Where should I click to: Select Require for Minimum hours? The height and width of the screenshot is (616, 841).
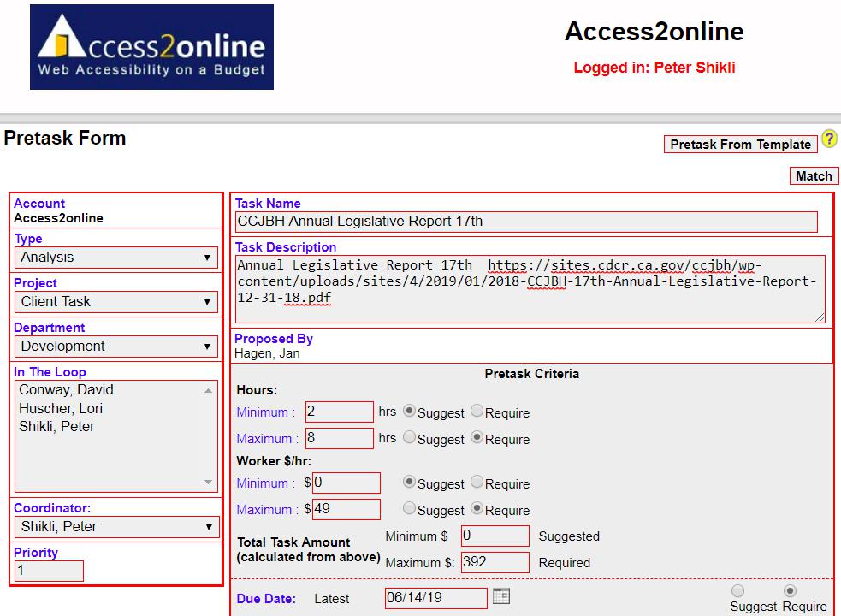pyautogui.click(x=477, y=412)
